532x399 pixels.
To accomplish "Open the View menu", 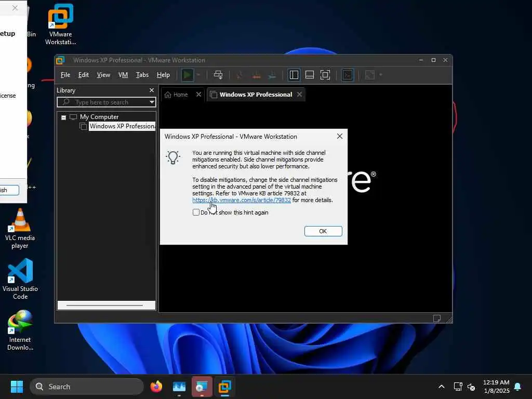I will pos(103,75).
